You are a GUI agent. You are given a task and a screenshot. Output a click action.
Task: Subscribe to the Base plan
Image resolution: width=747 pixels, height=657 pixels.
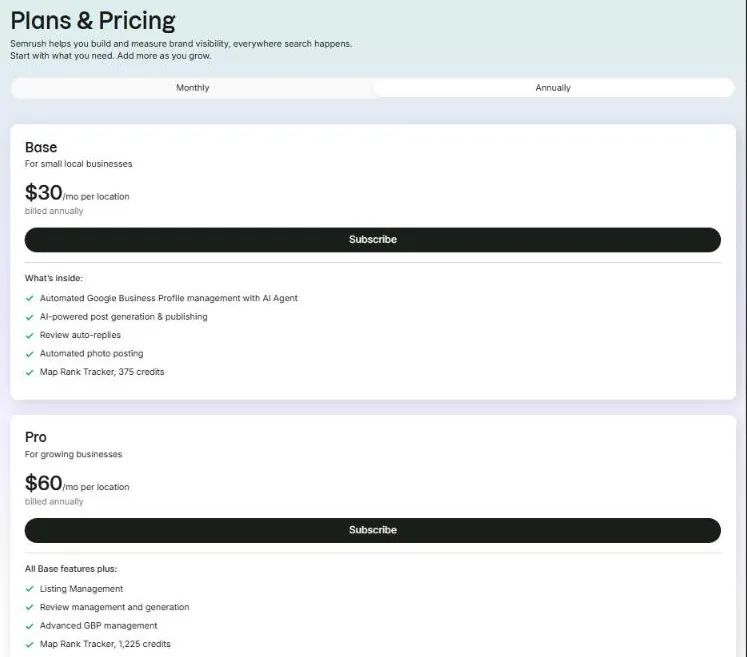pyautogui.click(x=373, y=240)
